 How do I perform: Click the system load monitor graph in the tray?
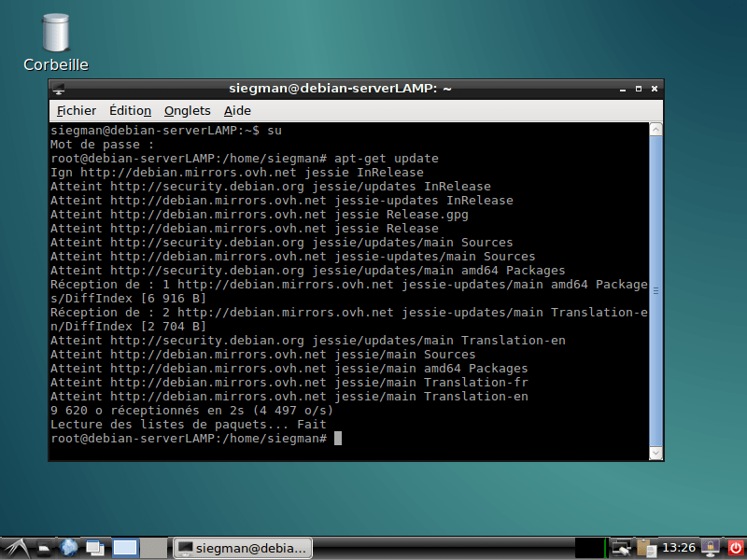[x=590, y=548]
